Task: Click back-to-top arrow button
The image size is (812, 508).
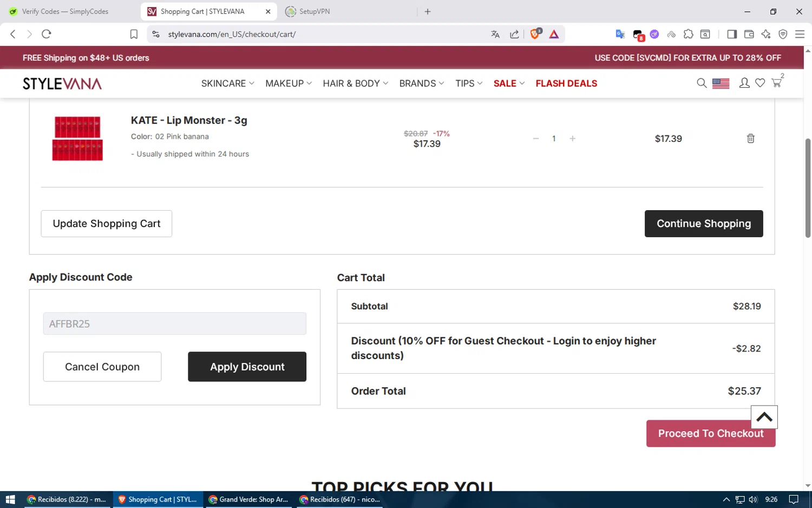Action: coord(764,417)
